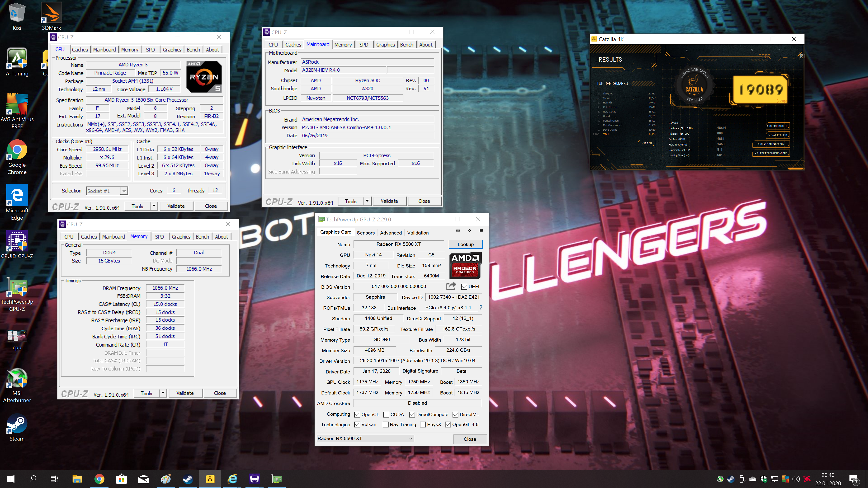
Task: Click Check Recommendations in Catzilla
Action: coord(771,153)
